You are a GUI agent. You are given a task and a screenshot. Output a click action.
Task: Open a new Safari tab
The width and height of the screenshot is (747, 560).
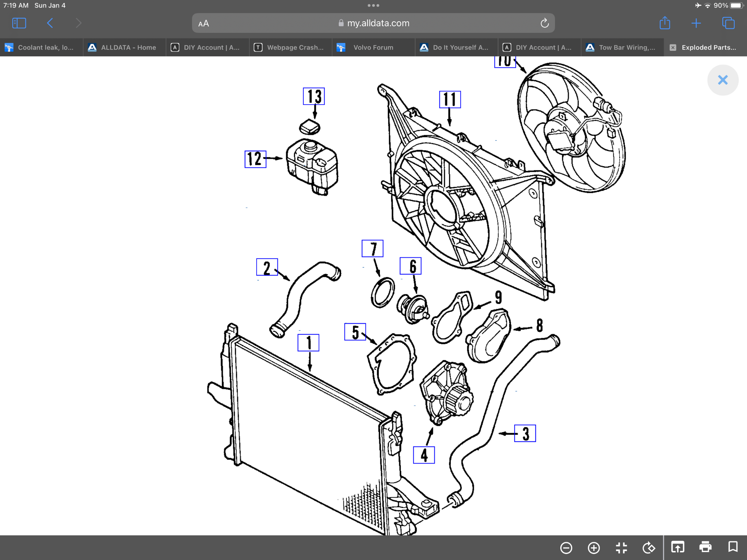(696, 23)
